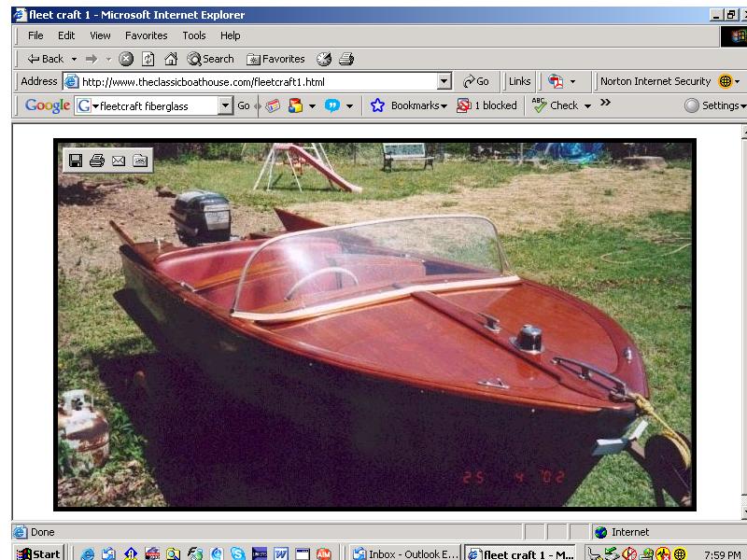Viewport: 747px width, 560px height.
Task: Click the image toolbar Email icon
Action: [119, 161]
